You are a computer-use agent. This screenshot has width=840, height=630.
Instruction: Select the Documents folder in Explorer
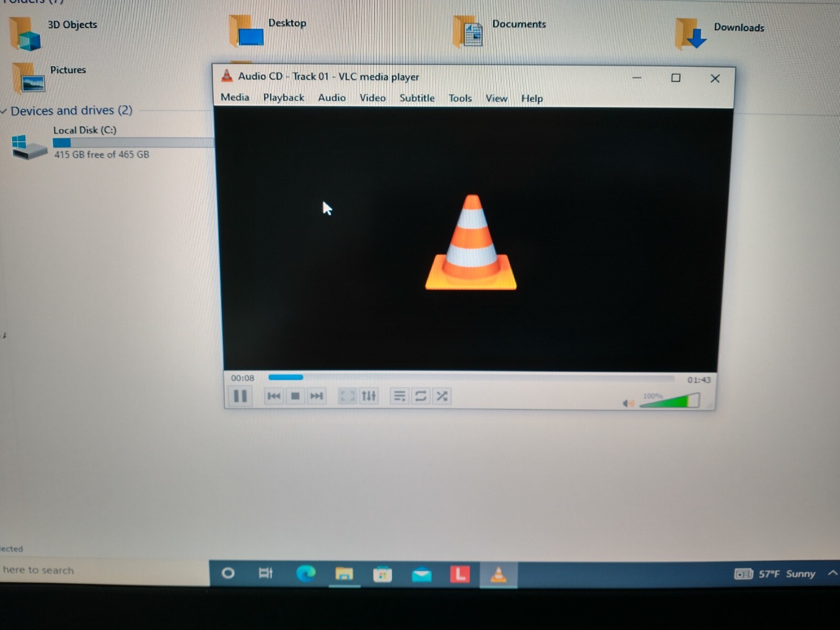click(x=499, y=31)
